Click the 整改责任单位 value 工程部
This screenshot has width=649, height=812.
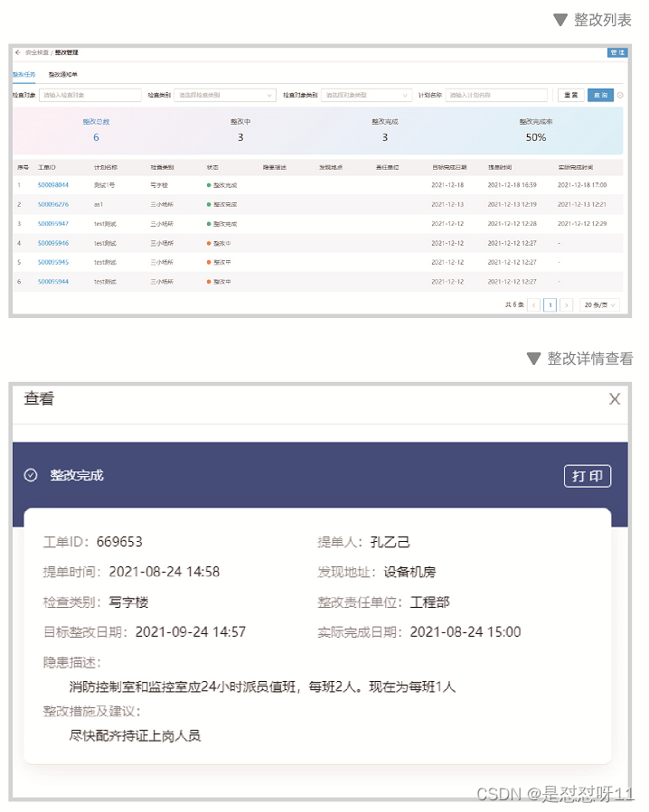[x=429, y=602]
